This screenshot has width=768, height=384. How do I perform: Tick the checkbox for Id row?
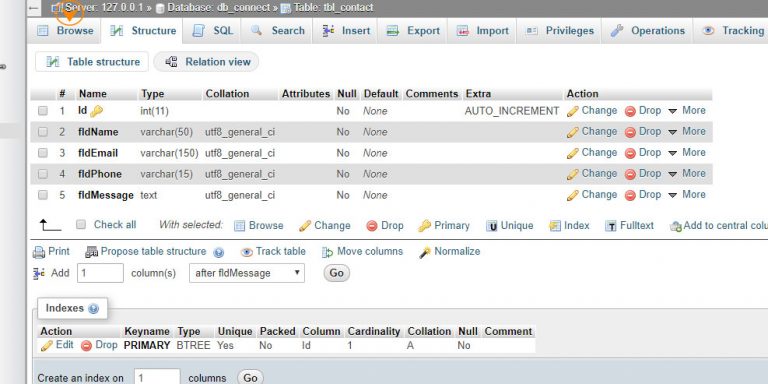(x=43, y=111)
